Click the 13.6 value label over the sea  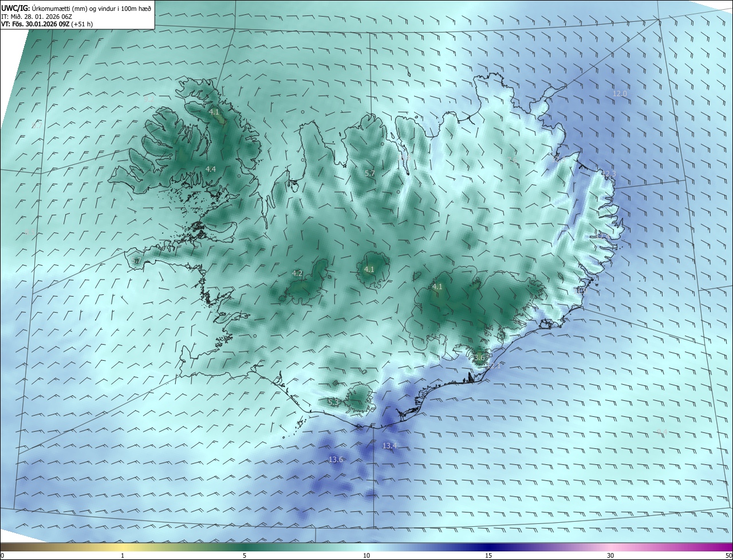click(336, 459)
